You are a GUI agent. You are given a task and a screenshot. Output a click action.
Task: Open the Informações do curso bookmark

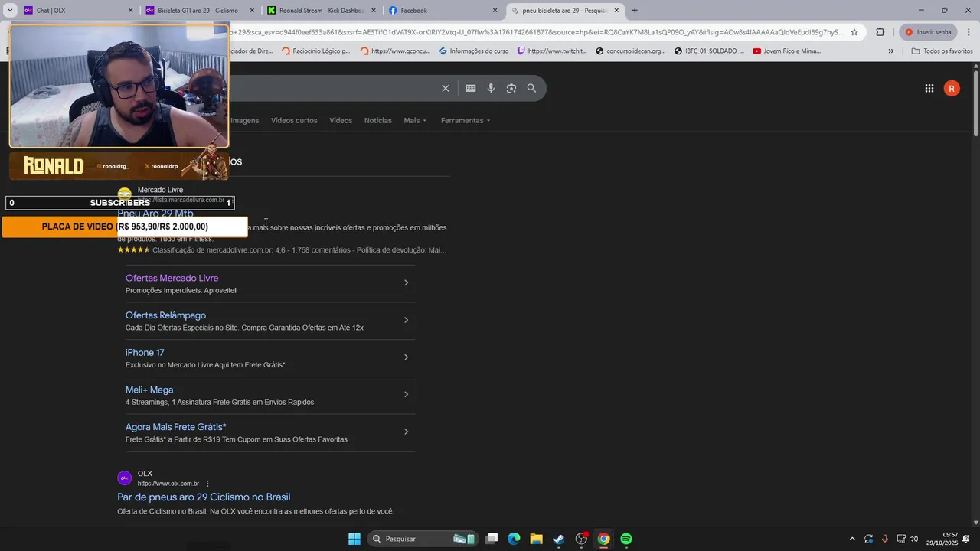pyautogui.click(x=474, y=51)
